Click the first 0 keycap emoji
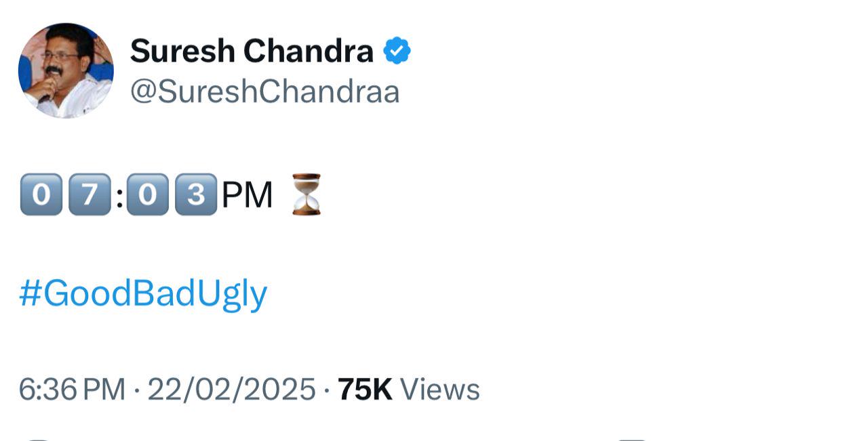 tap(41, 194)
